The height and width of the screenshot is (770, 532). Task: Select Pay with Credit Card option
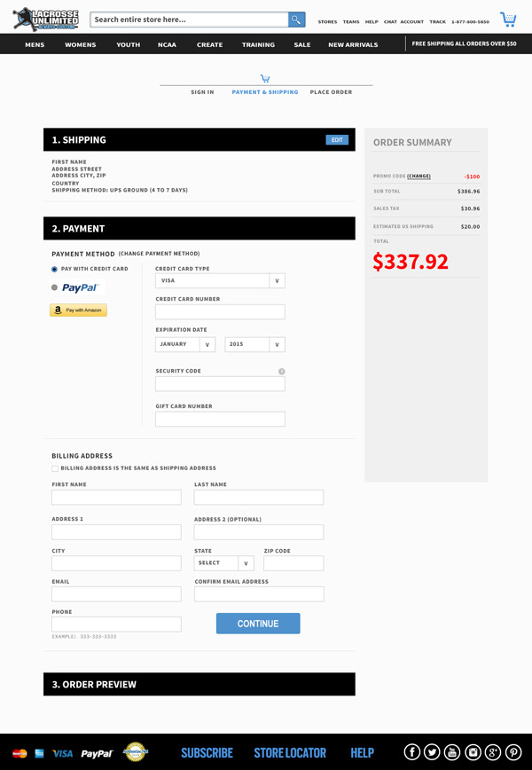(54, 269)
